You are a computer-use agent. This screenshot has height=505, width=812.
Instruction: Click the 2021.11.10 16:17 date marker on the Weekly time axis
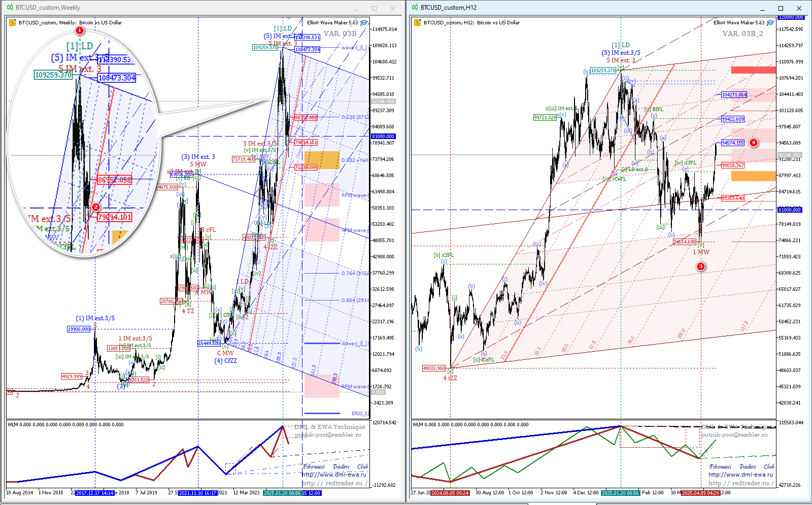pos(198,493)
